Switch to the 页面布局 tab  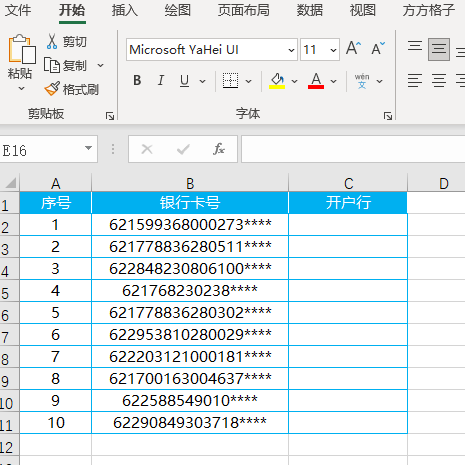coord(244,10)
